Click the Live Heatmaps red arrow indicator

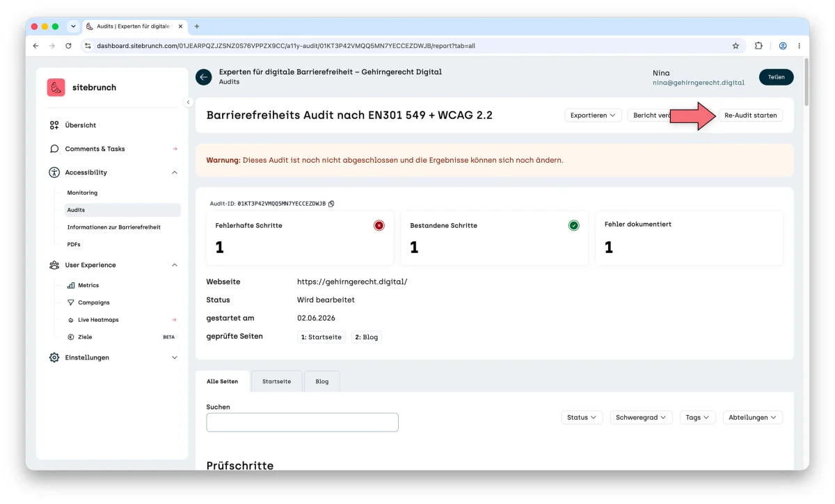pos(175,320)
